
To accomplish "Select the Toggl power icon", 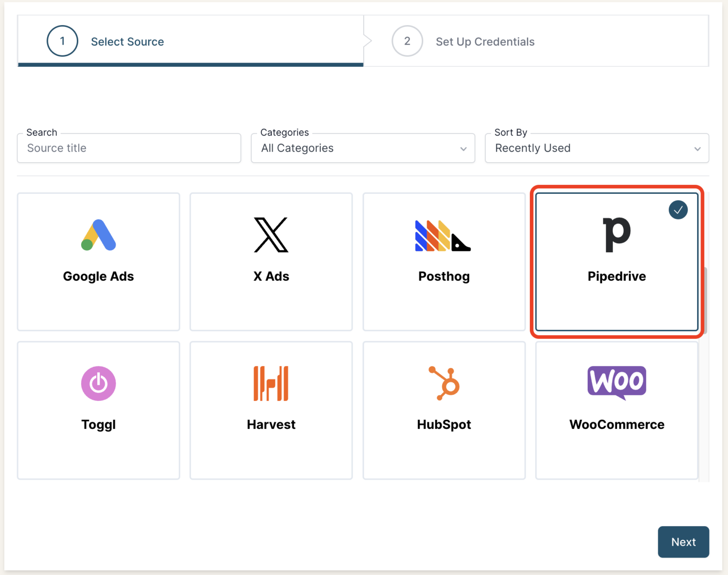I will click(x=98, y=383).
